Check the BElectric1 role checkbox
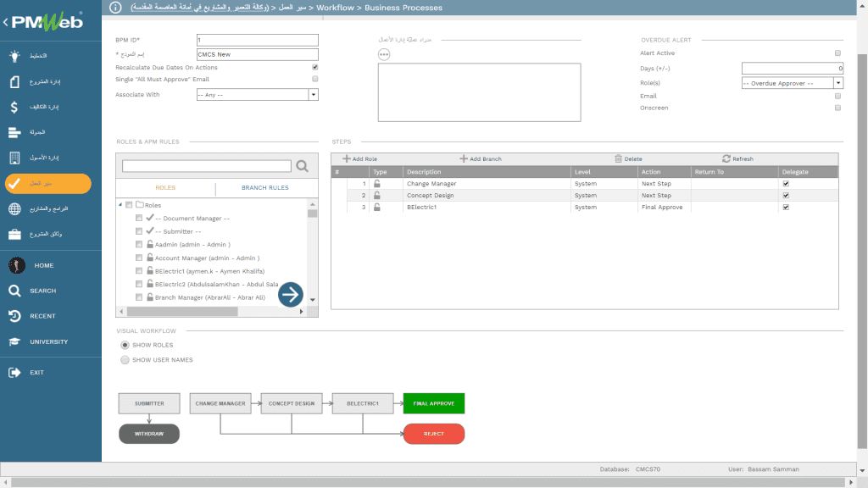868x488 pixels. 139,270
